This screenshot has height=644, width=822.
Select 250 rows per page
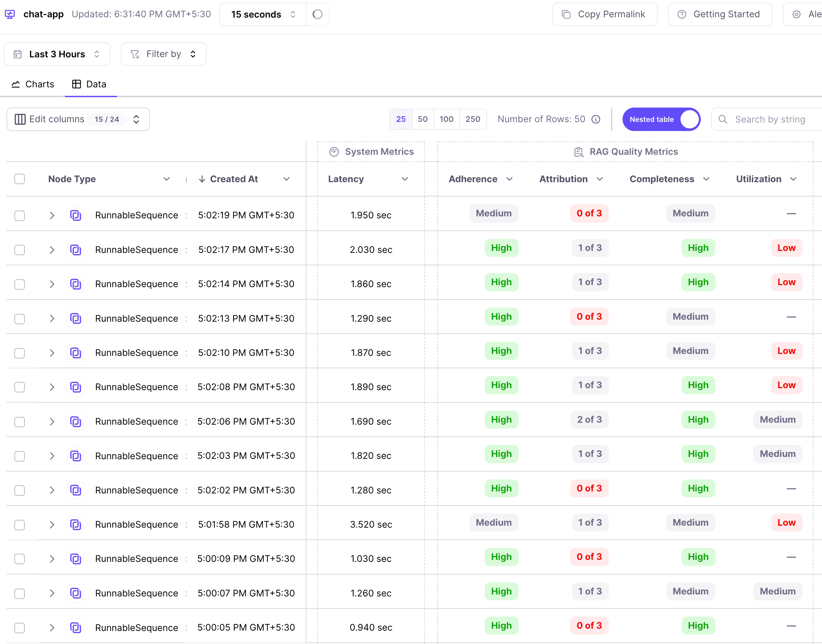pyautogui.click(x=473, y=119)
